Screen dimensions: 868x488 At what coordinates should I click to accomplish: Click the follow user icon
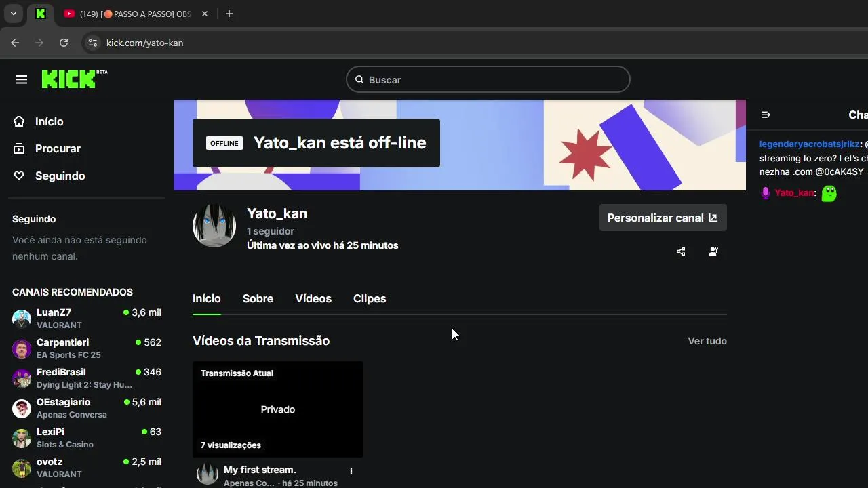pyautogui.click(x=713, y=251)
